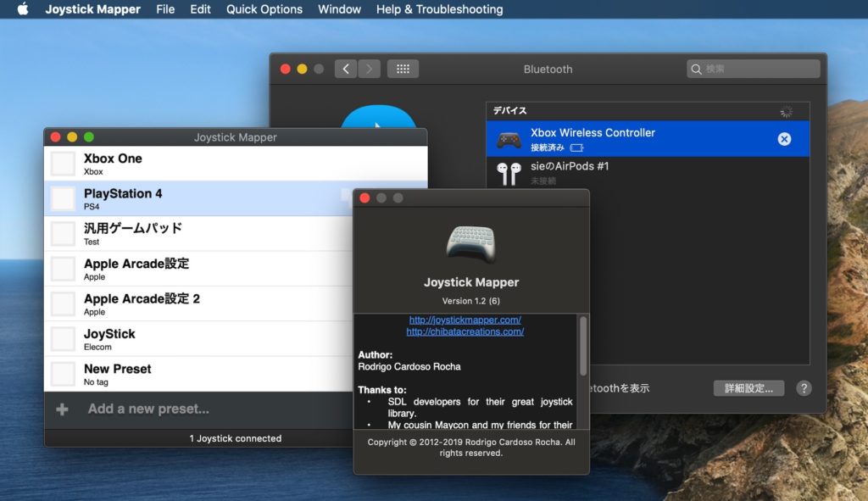Click the Bluetooth preferences search field

753,69
